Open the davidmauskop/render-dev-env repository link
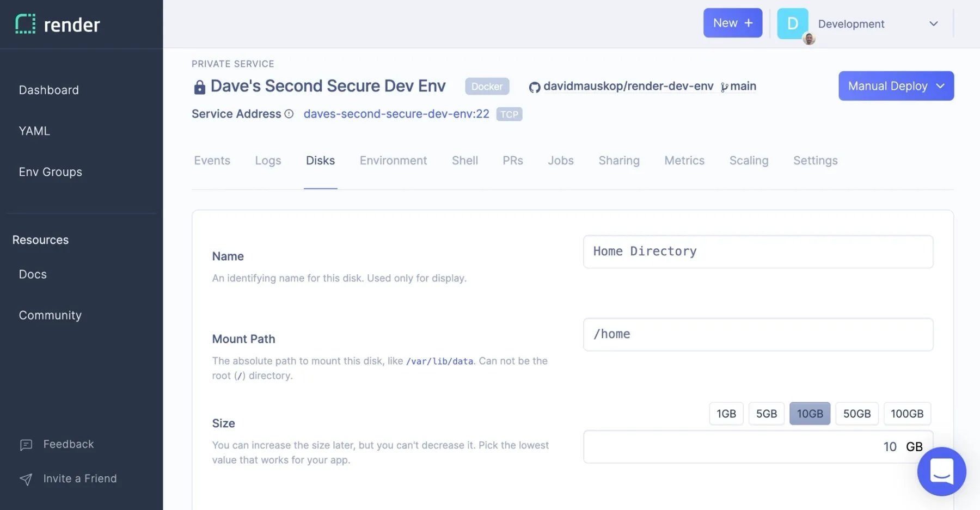This screenshot has height=510, width=980. 628,86
